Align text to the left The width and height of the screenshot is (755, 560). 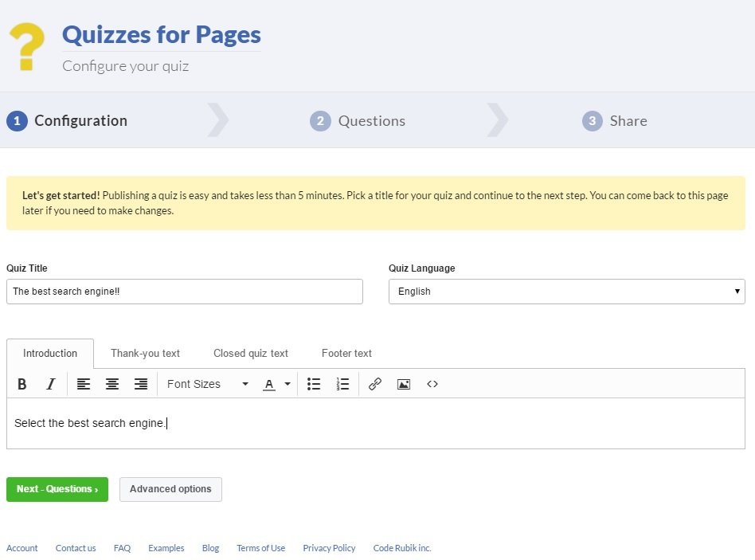point(83,384)
